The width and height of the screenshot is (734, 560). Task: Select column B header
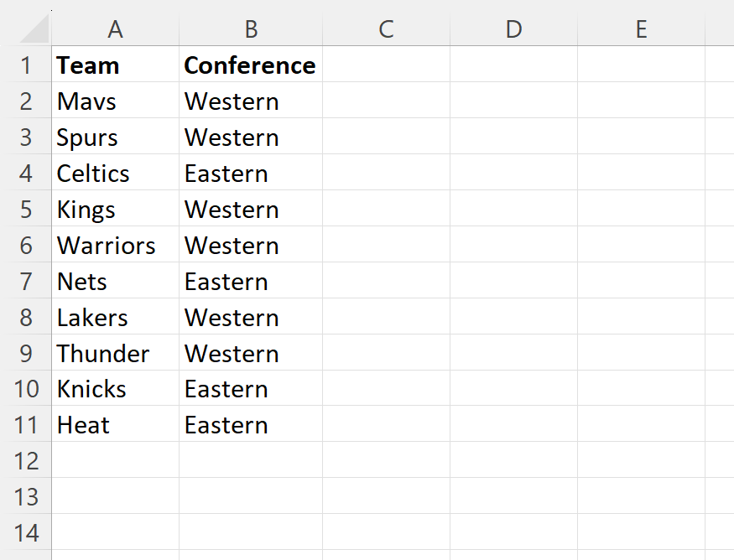coord(250,28)
